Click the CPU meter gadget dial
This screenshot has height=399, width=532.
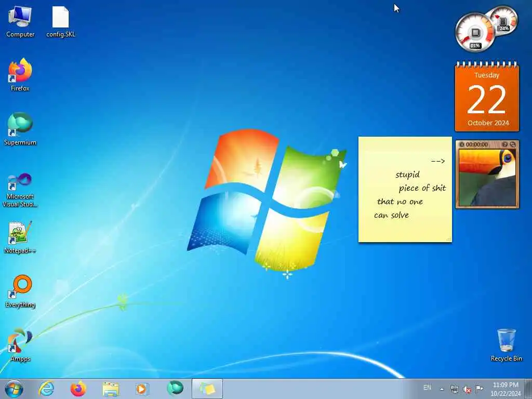click(474, 33)
